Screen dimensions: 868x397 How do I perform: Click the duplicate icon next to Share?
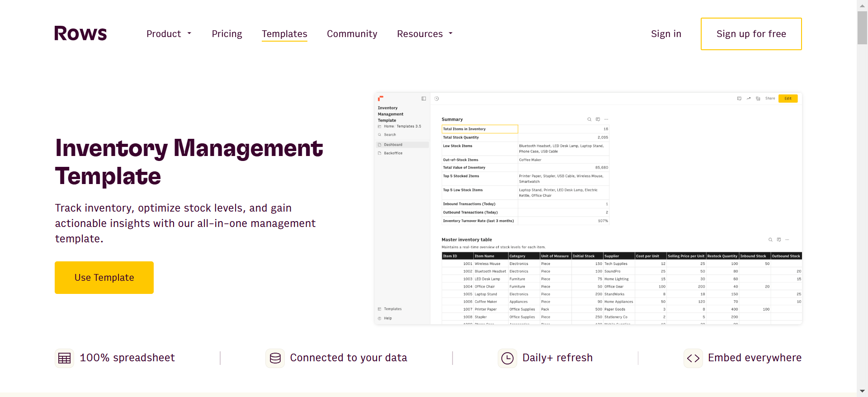758,98
